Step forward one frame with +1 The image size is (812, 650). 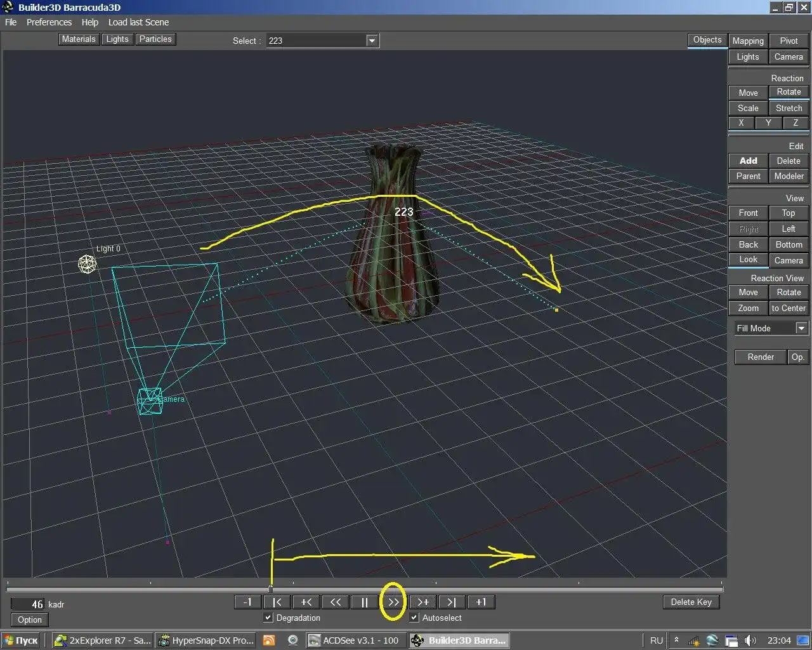click(481, 602)
